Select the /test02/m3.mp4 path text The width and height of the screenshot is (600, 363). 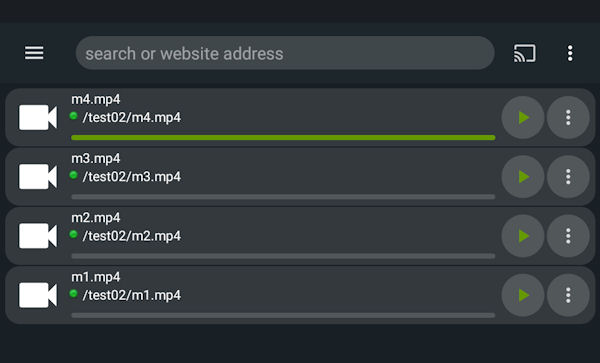pyautogui.click(x=132, y=177)
